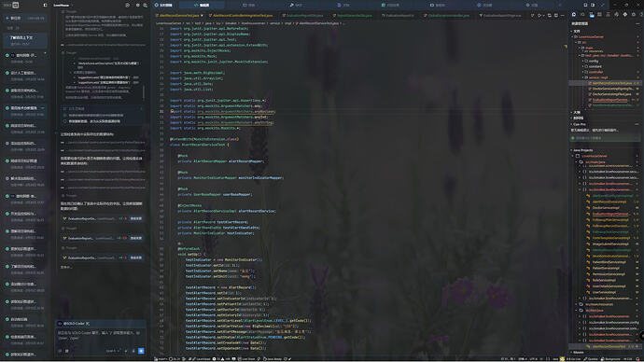644x362 pixels.
Task: Open chat history clock icon
Action: pos(127,5)
